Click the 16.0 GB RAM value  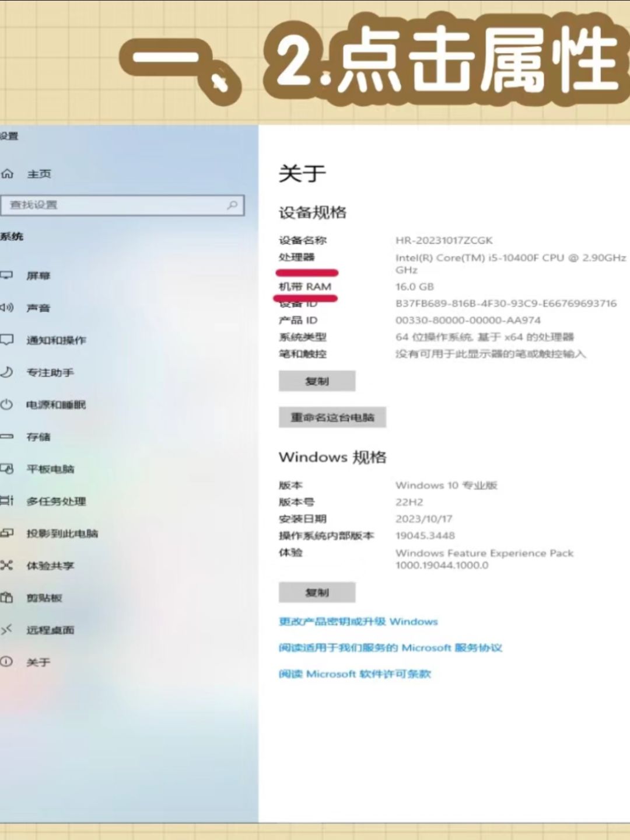[415, 287]
